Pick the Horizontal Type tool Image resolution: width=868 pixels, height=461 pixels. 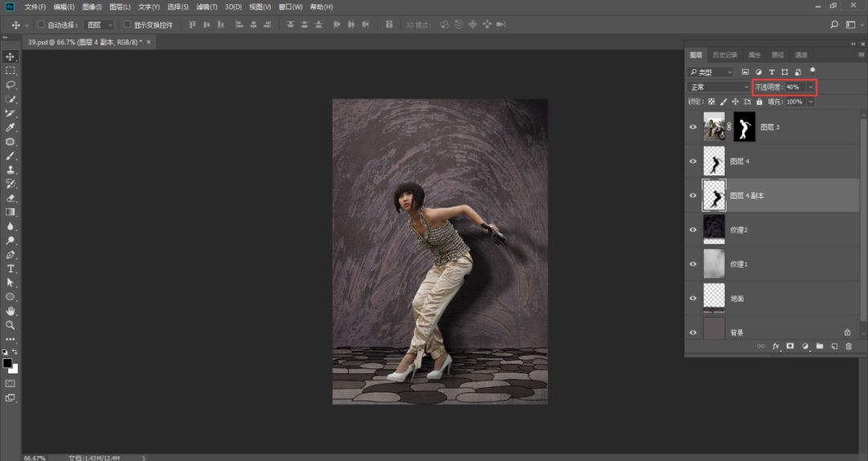click(10, 269)
